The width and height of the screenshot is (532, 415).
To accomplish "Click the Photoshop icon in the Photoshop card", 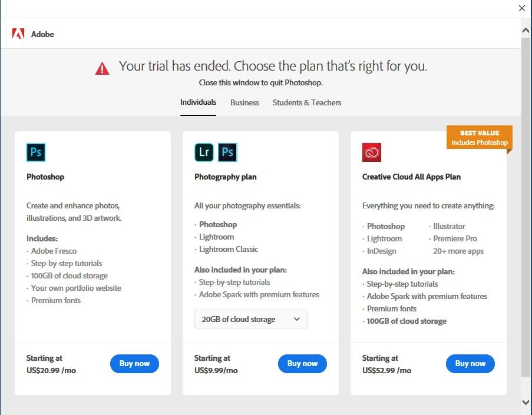I will tap(36, 152).
